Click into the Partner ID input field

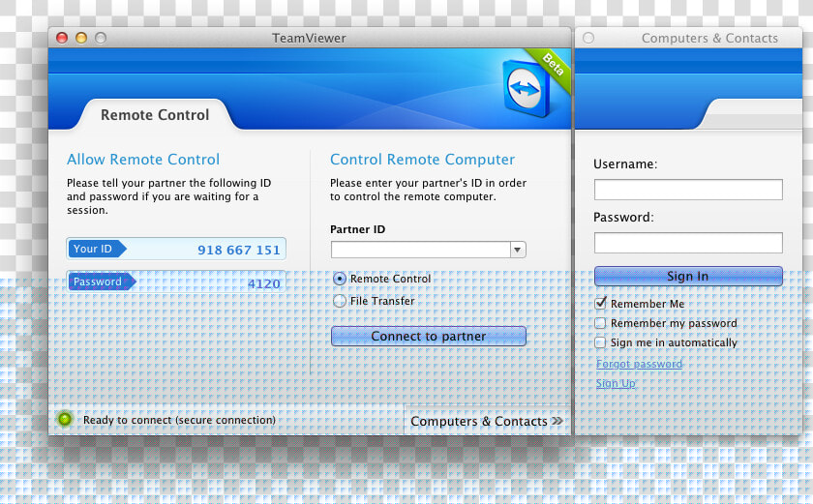[420, 250]
